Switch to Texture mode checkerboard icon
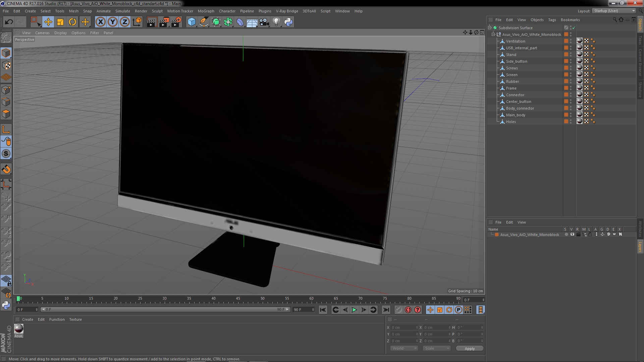Image resolution: width=644 pixels, height=362 pixels. click(6, 65)
